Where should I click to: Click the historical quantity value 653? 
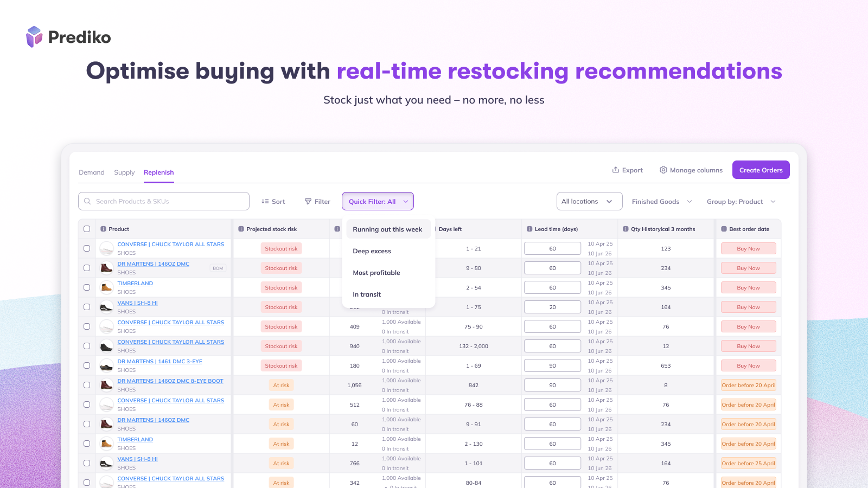coord(666,365)
